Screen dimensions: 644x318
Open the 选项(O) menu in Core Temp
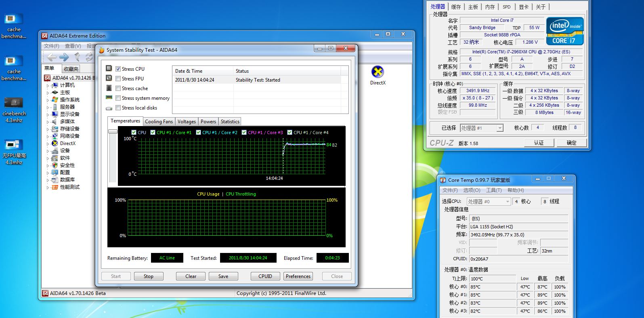click(x=472, y=190)
